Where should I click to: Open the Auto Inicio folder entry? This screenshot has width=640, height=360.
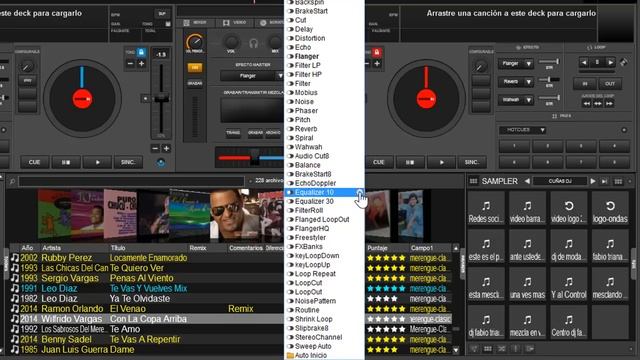pos(310,356)
